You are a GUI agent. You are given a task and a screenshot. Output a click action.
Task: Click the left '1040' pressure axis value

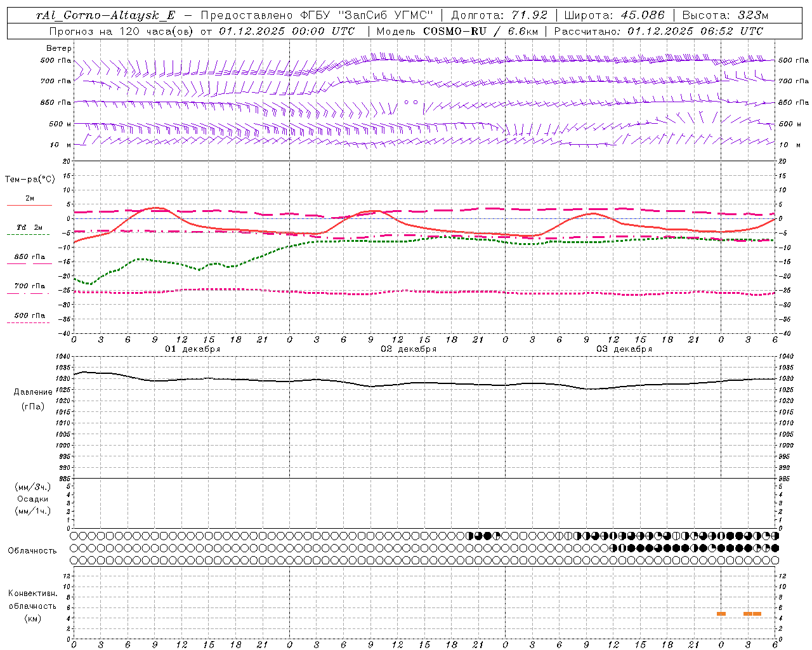63,357
